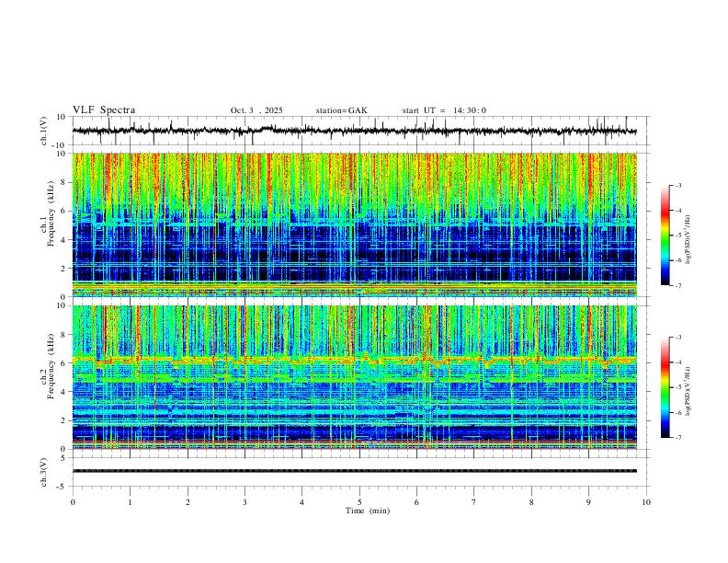This screenshot has height=563, width=728.
Task: Click the ch.2 spectrogram plot area
Action: pos(354,377)
